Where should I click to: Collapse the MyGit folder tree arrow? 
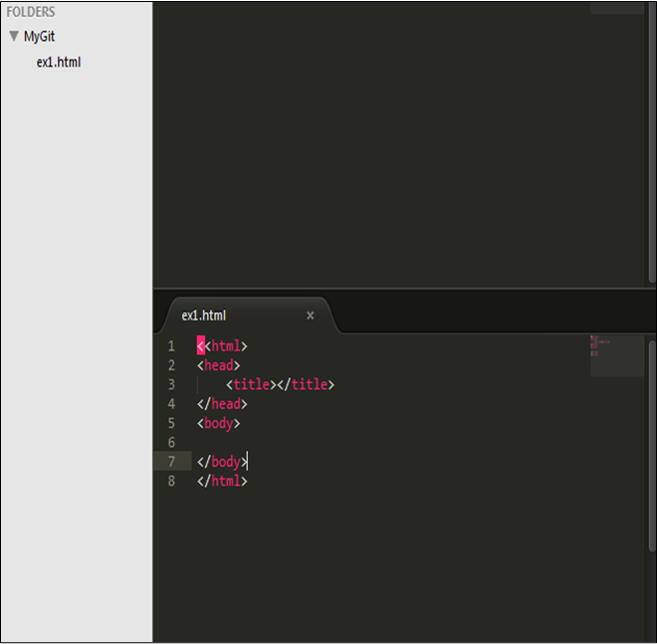pos(14,36)
